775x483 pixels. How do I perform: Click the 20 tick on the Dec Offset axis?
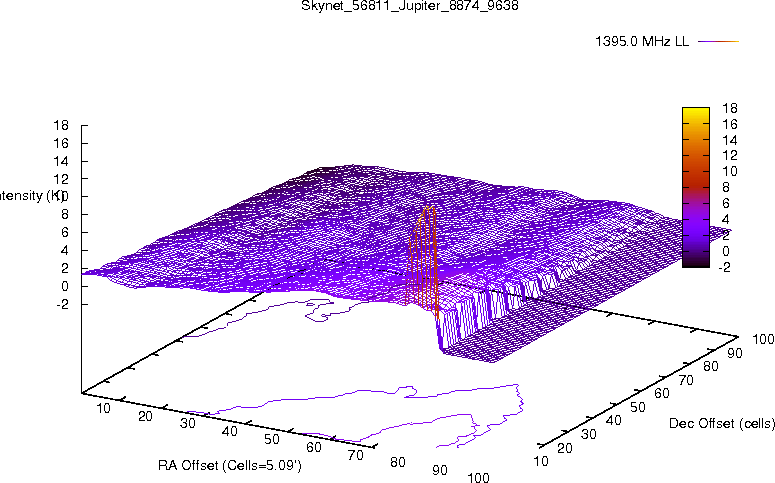pos(565,448)
